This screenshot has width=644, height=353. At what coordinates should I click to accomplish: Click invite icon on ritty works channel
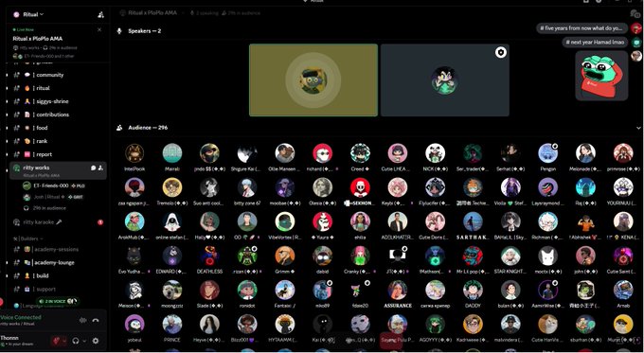pos(100,168)
